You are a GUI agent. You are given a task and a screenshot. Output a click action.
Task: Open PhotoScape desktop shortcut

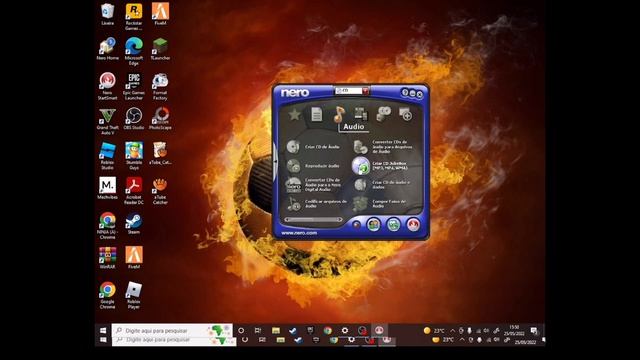click(x=160, y=119)
